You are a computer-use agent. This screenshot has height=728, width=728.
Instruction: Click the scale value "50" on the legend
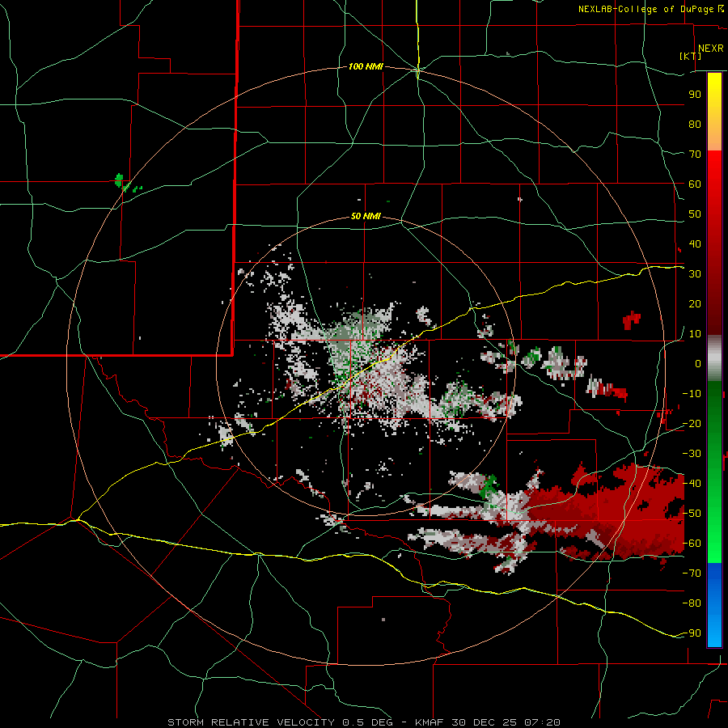[695, 214]
